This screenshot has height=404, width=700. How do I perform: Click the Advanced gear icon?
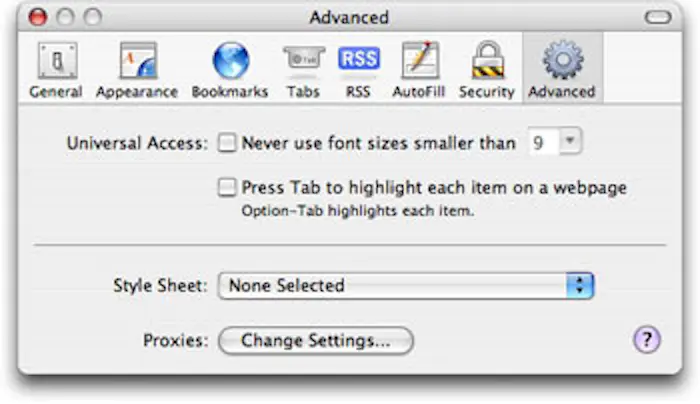(562, 62)
